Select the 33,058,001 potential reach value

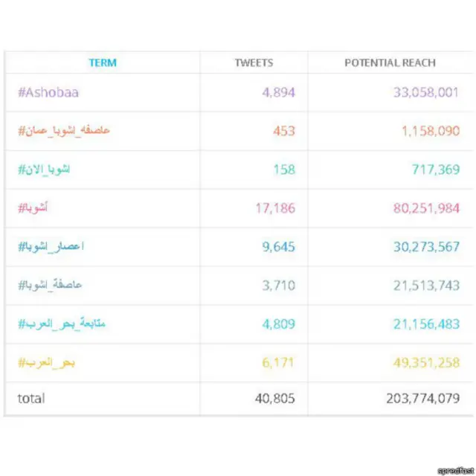point(426,92)
